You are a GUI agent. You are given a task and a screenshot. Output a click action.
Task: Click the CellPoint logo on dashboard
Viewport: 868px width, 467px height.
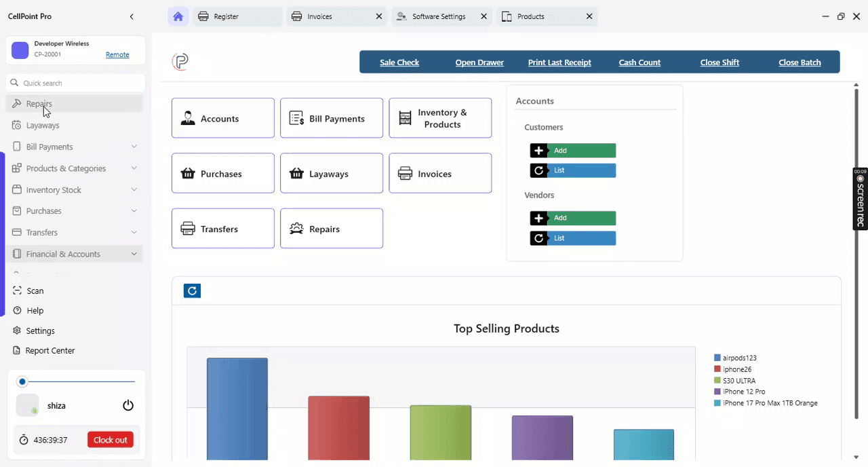pyautogui.click(x=180, y=62)
